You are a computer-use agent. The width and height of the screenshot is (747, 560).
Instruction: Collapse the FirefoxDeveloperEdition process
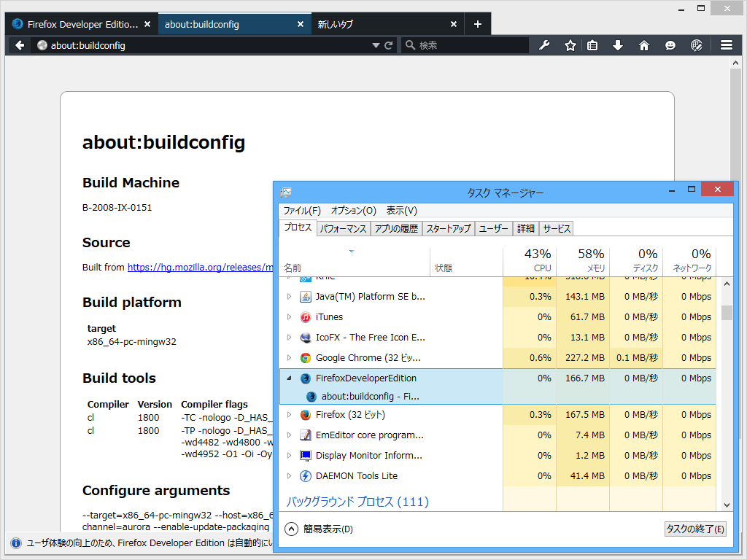pos(287,378)
